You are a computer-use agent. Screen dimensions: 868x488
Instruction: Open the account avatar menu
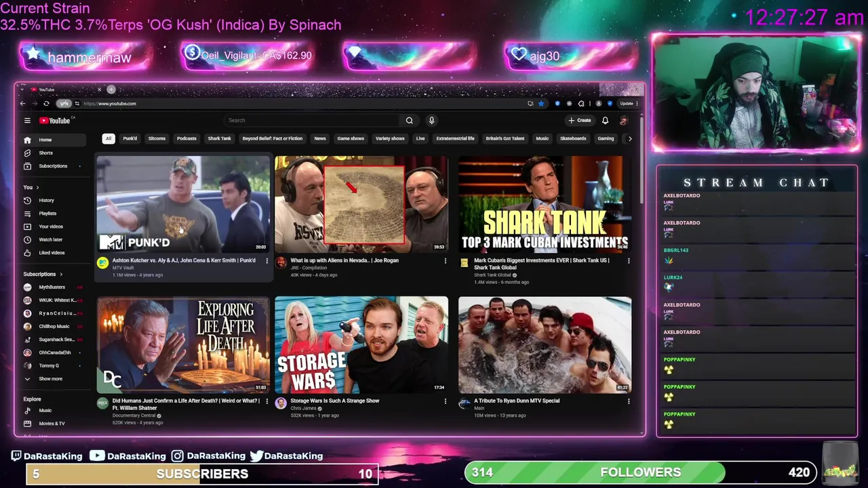623,121
